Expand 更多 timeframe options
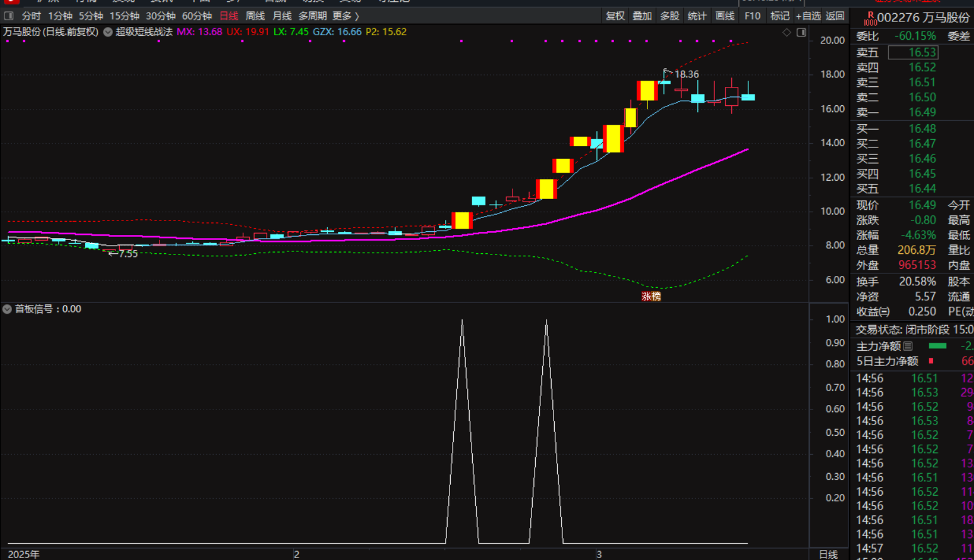The width and height of the screenshot is (974, 560). (345, 16)
